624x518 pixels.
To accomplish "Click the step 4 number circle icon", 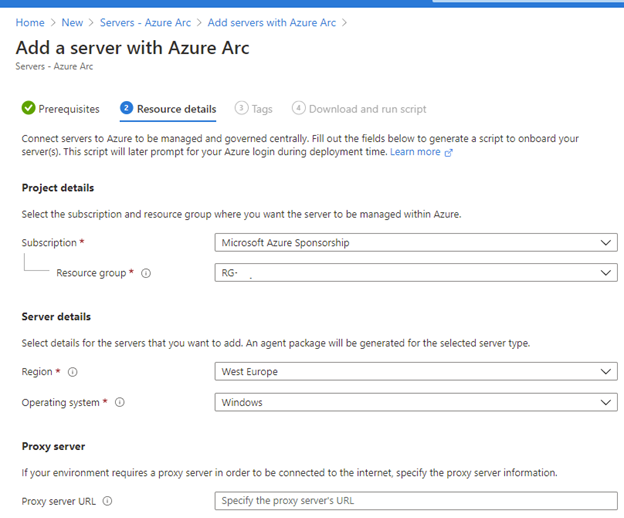I will click(x=298, y=108).
